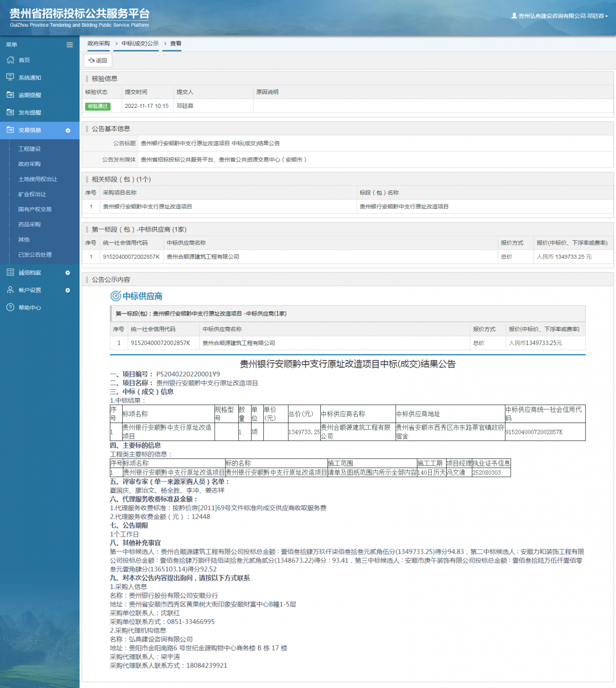The height and width of the screenshot is (688, 616).
Task: Click the 公告标题 value text
Action: [x=210, y=143]
